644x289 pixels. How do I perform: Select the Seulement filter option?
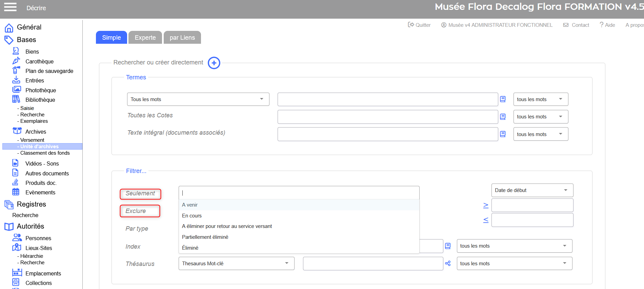pos(140,194)
